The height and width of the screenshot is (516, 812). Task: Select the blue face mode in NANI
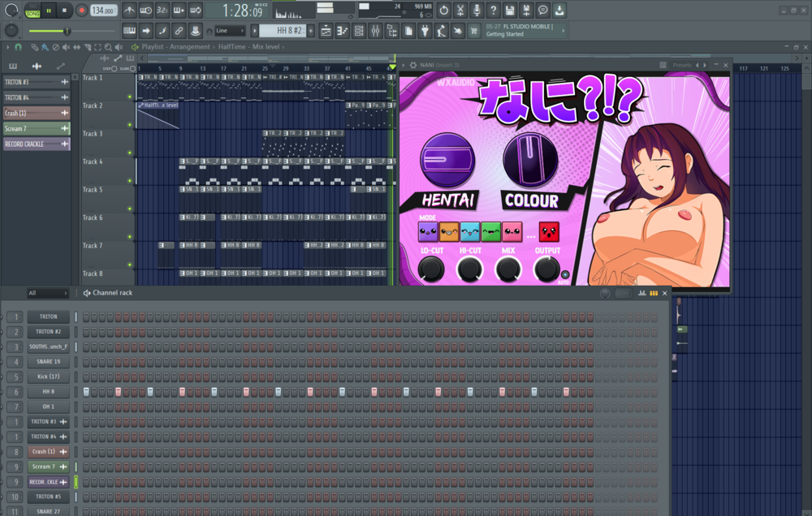pyautogui.click(x=469, y=232)
